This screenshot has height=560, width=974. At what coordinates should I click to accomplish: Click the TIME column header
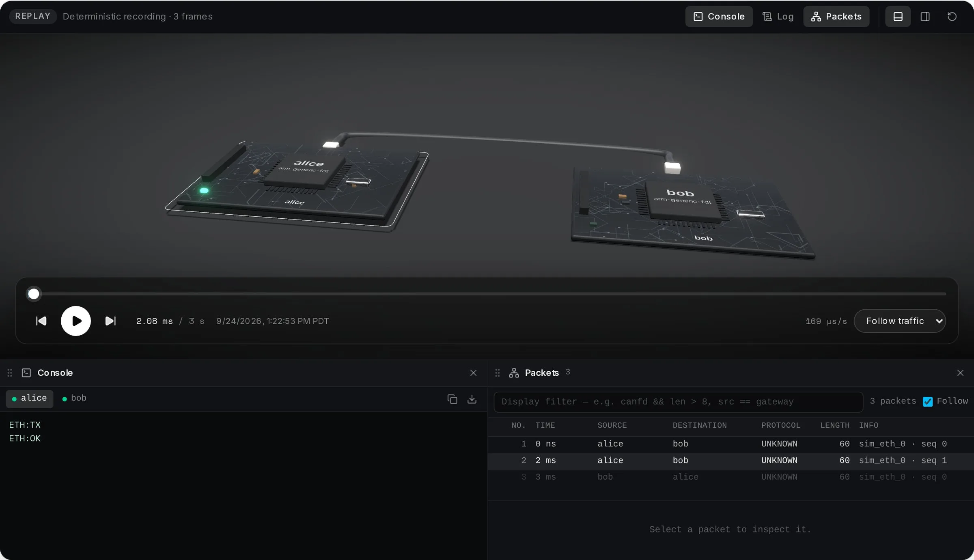[x=545, y=425]
